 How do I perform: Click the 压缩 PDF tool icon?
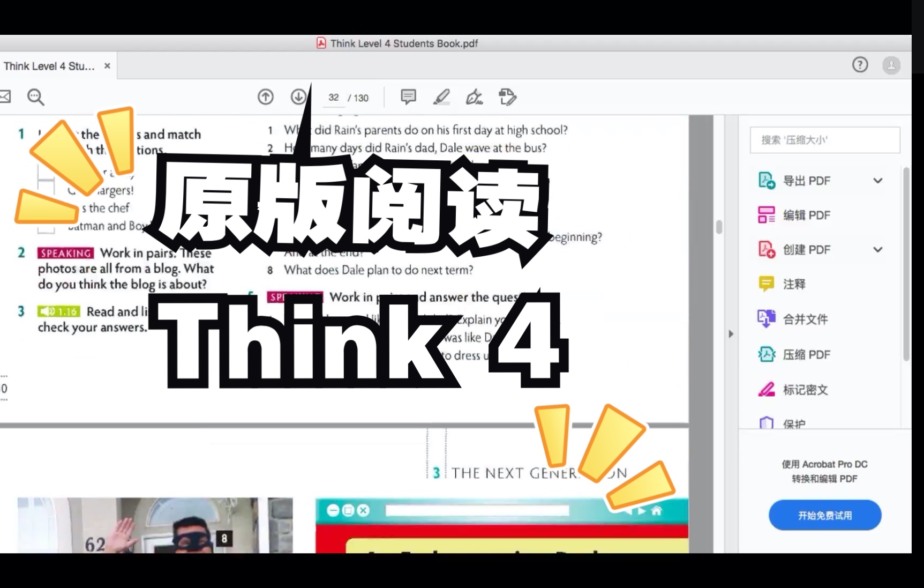click(x=767, y=354)
